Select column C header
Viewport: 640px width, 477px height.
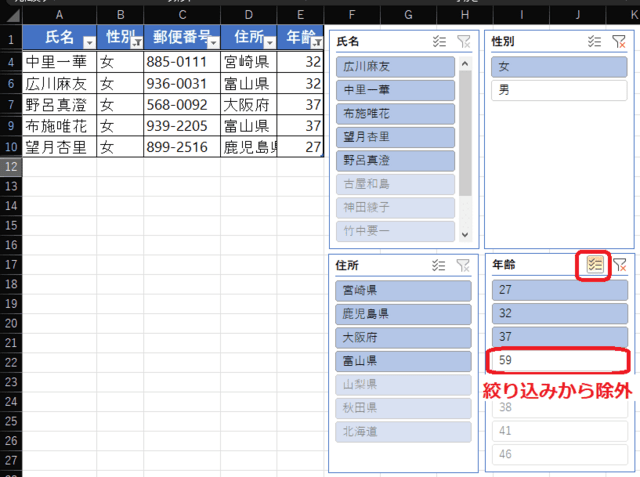coord(182,14)
